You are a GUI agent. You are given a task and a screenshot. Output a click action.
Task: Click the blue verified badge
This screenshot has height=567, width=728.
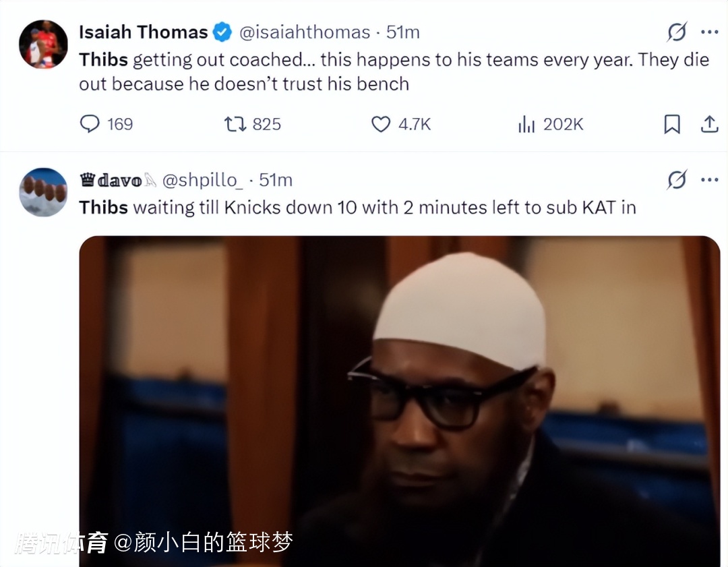coord(222,32)
